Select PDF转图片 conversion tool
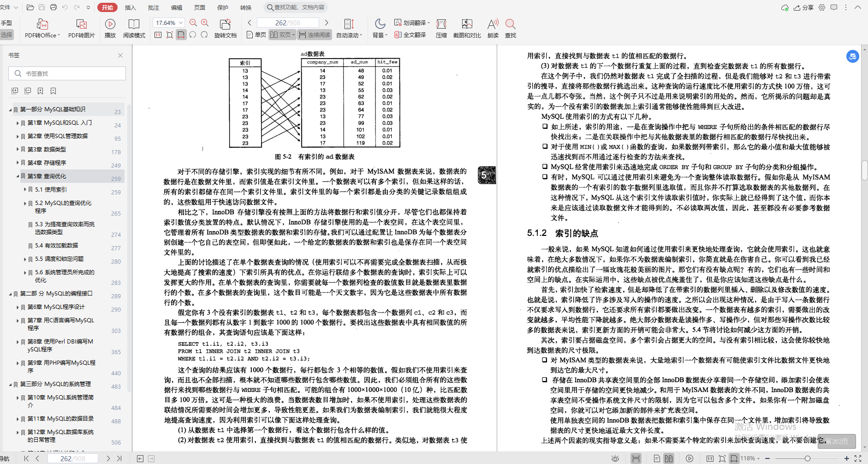Viewport: 868px width, 464px height. tap(81, 27)
